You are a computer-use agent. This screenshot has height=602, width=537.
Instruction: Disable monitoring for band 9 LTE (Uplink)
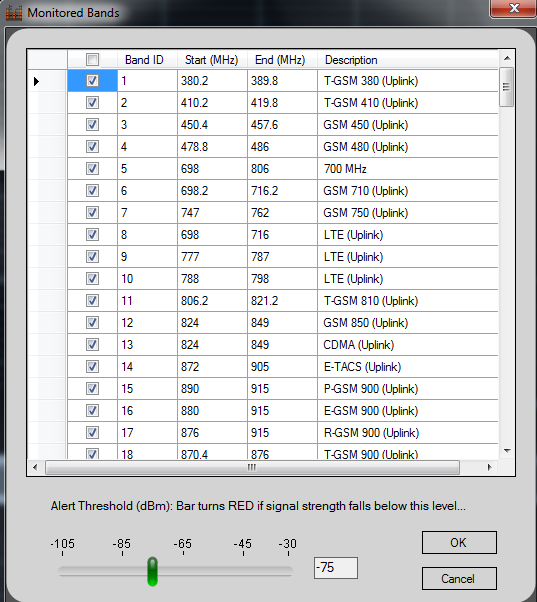tap(92, 256)
